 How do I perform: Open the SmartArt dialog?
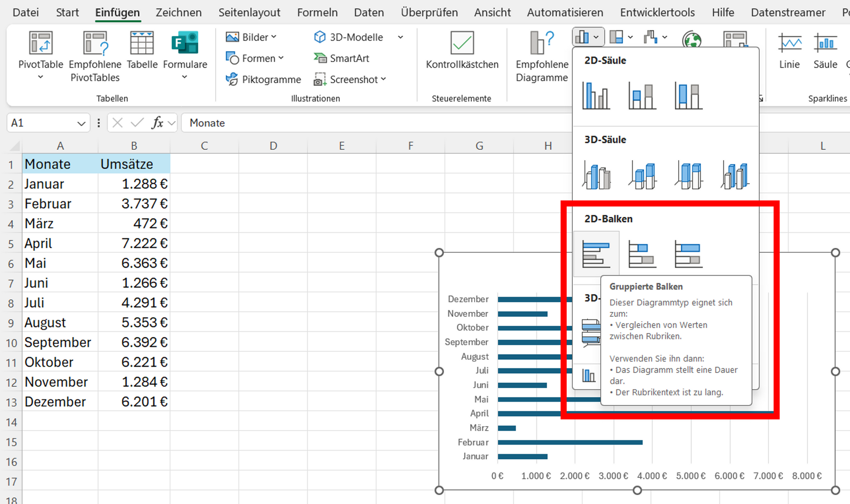(341, 58)
